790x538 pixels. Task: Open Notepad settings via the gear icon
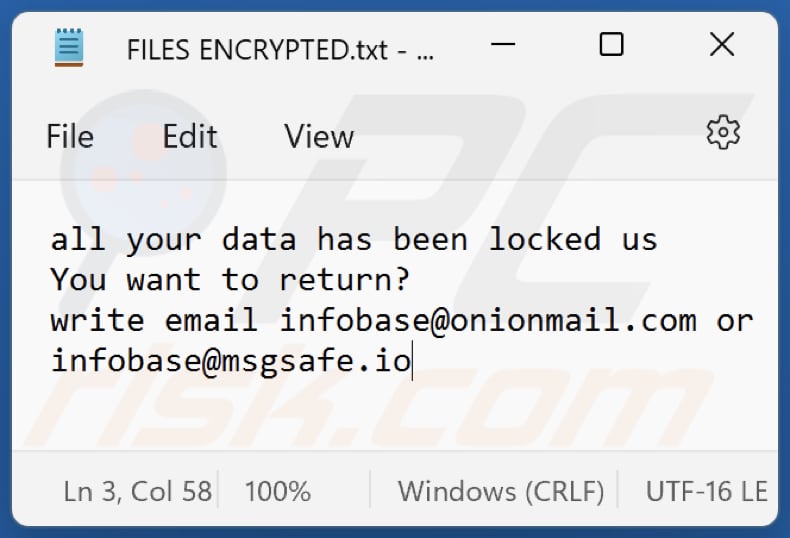pyautogui.click(x=722, y=132)
